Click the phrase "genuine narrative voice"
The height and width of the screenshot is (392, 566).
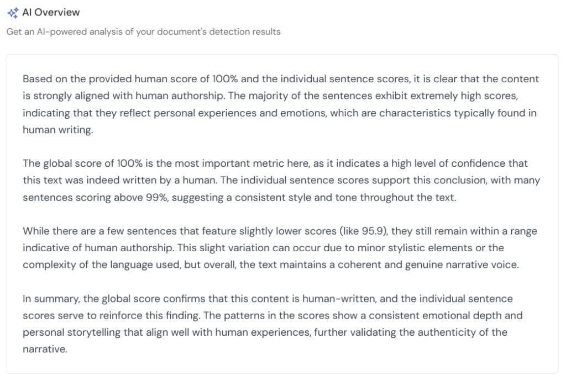[x=465, y=264]
